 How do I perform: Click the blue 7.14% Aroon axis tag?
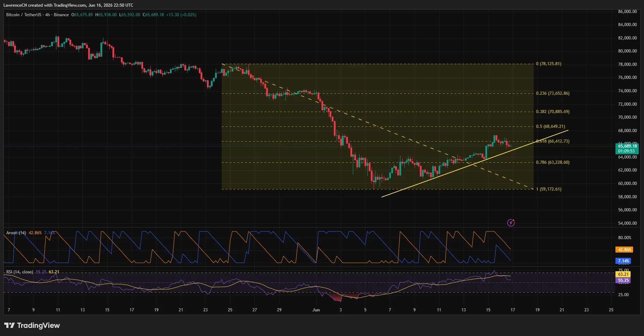coord(624,261)
